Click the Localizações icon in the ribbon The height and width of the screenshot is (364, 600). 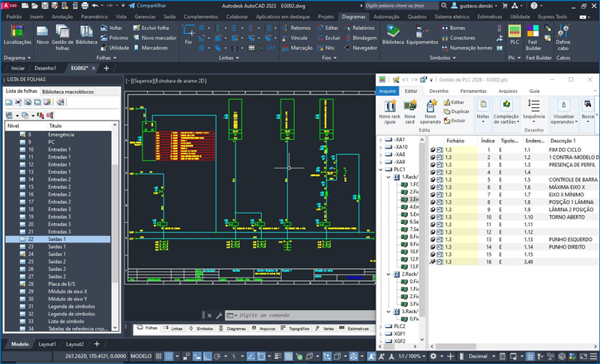(16, 33)
